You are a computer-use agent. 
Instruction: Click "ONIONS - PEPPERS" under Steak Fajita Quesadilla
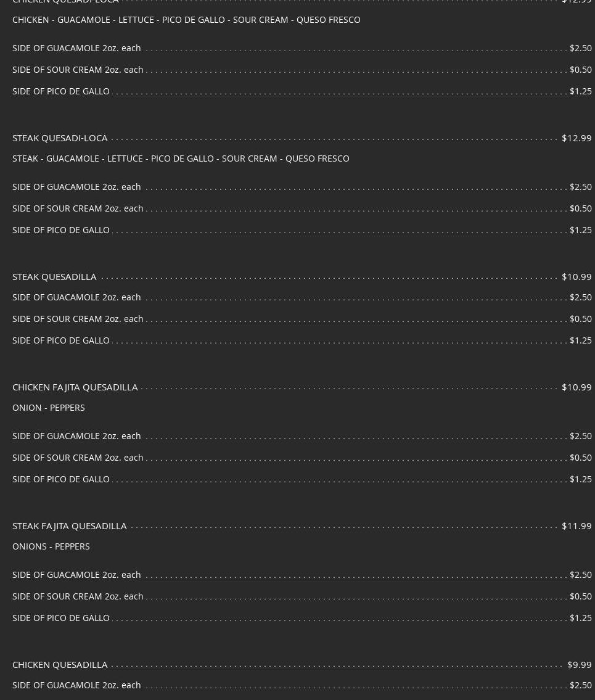tap(51, 546)
